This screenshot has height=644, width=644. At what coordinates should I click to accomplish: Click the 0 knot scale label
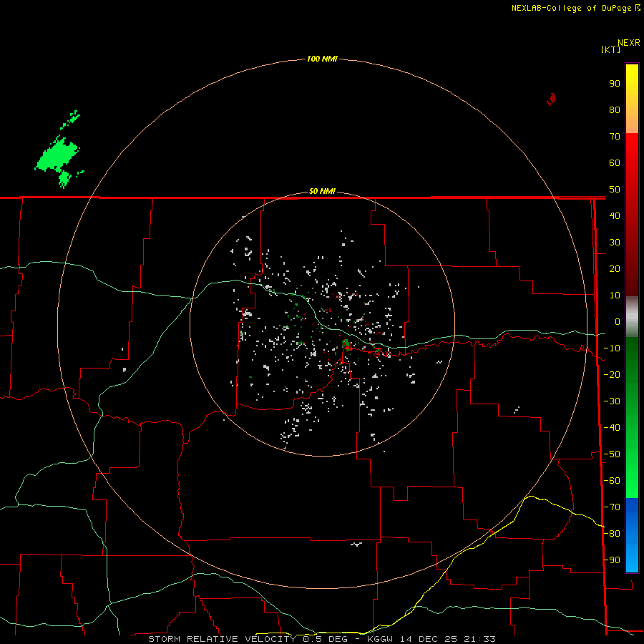(618, 322)
